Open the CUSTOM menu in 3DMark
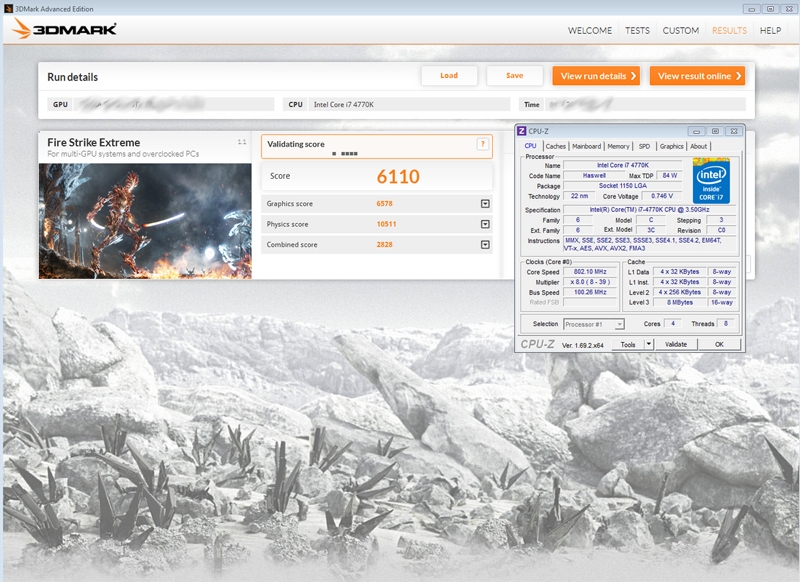Screen dimensions: 800x582 click(681, 31)
